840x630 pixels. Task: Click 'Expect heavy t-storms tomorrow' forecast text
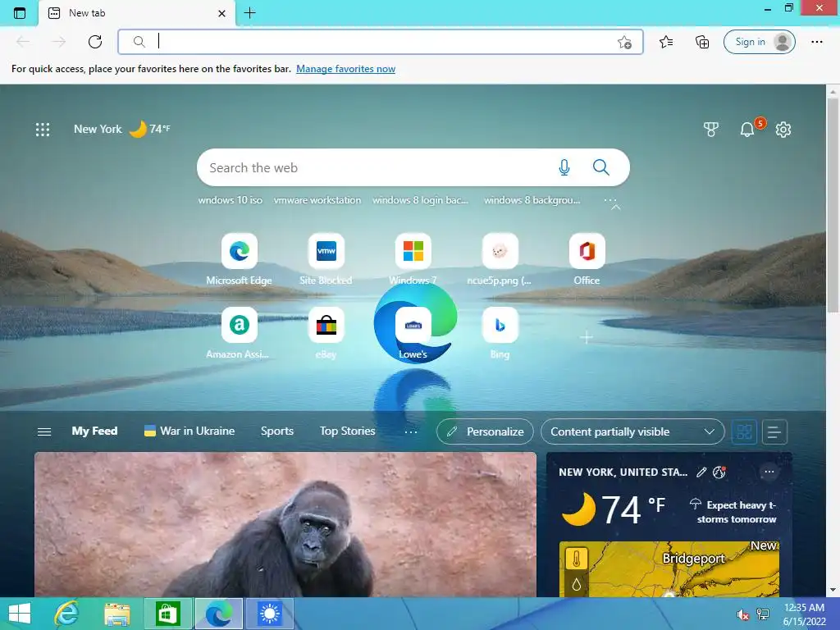(737, 512)
